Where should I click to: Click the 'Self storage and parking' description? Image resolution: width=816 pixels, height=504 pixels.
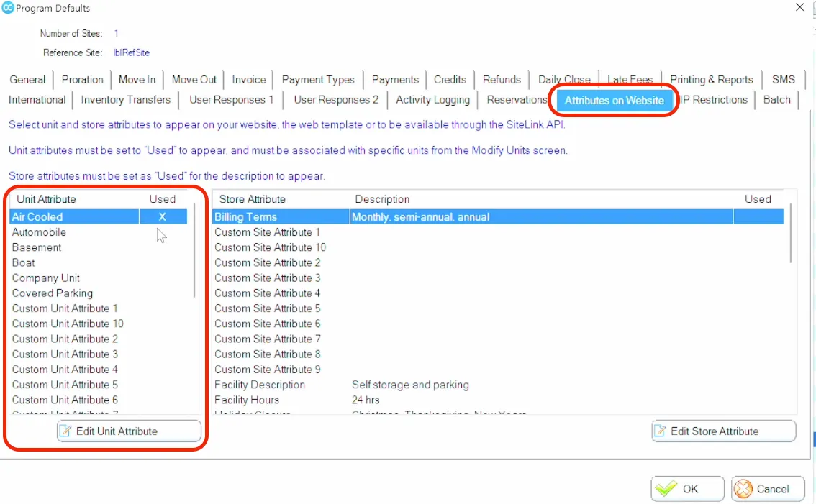[x=410, y=385]
